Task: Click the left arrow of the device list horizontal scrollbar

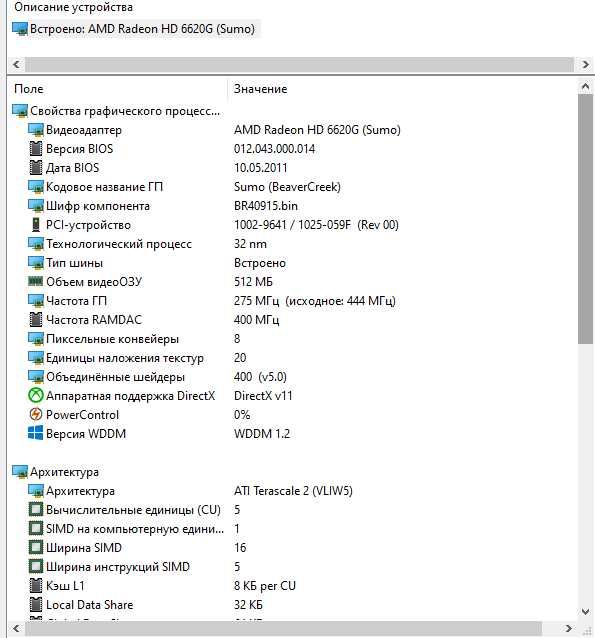Action: coord(16,64)
